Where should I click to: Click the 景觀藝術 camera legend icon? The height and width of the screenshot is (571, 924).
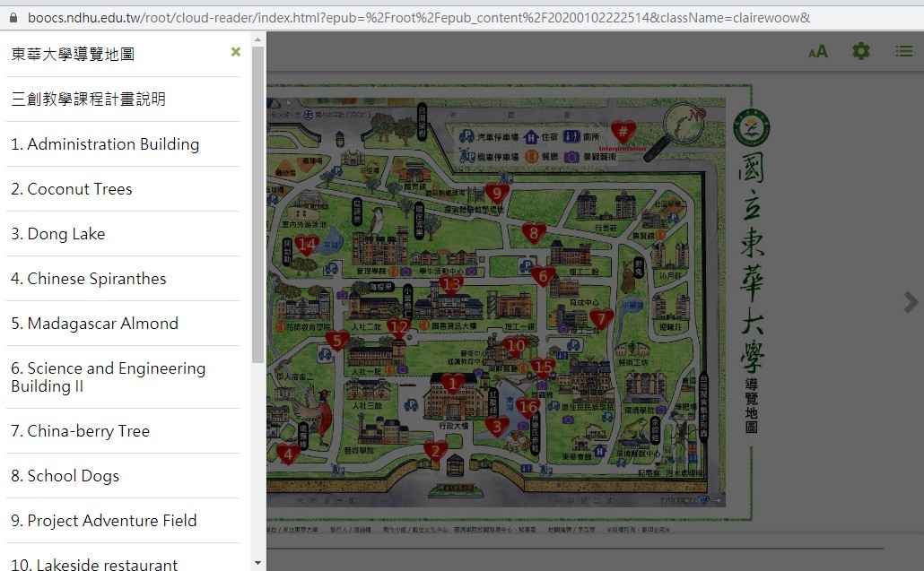click(x=571, y=157)
